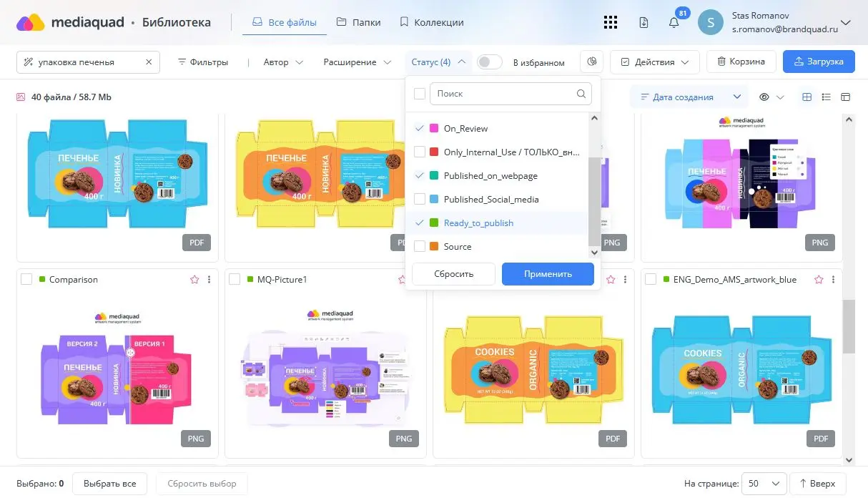
Task: Switch to list view layout icon
Action: [x=826, y=97]
